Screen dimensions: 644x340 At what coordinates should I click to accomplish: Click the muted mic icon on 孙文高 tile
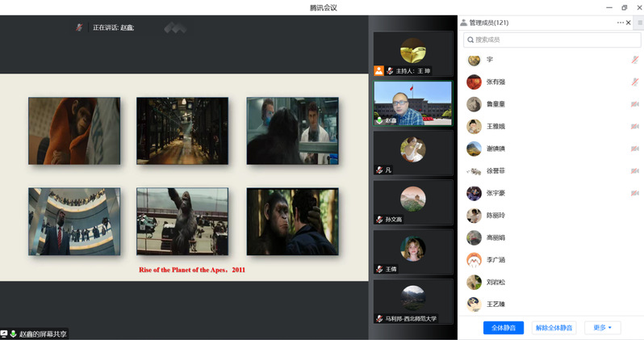point(378,220)
